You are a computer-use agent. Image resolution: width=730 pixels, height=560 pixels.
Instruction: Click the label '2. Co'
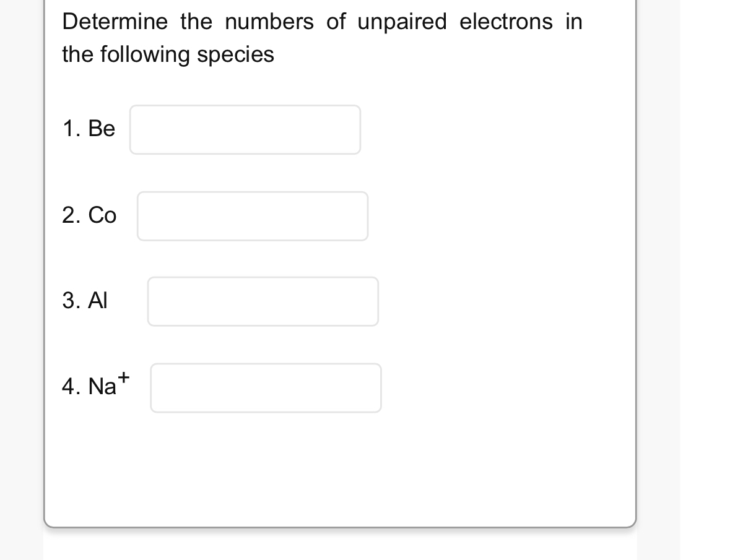pyautogui.click(x=89, y=216)
